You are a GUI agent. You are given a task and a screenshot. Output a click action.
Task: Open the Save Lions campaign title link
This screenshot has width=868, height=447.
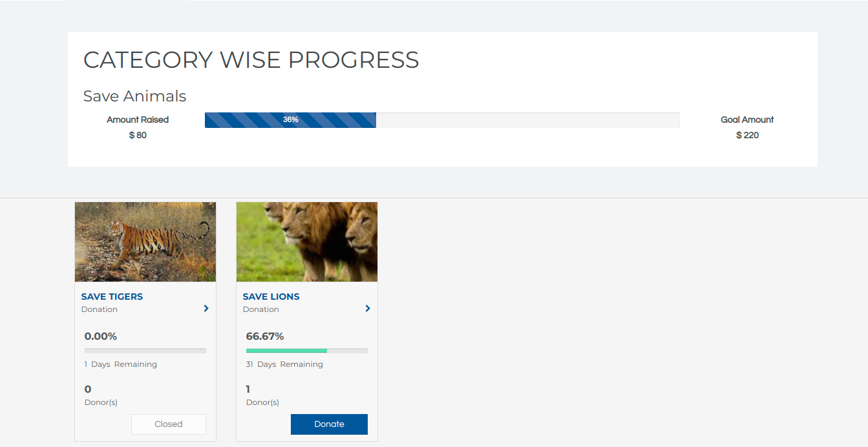271,296
